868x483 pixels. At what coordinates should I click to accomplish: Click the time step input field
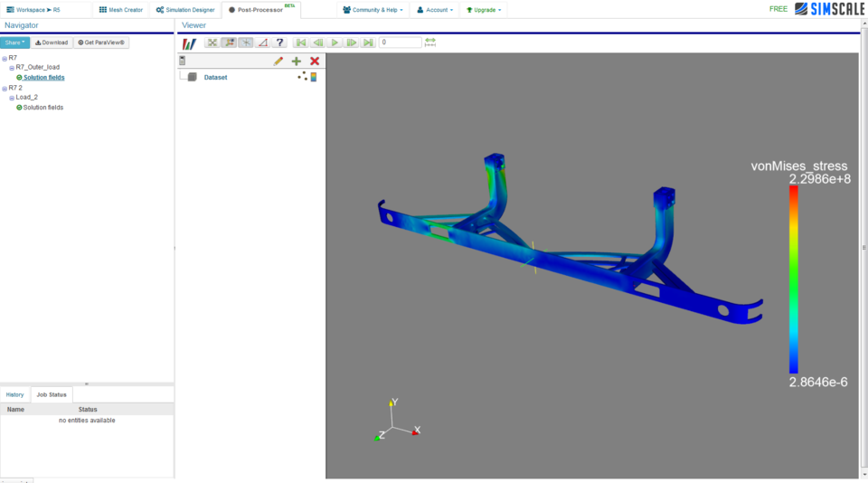[400, 43]
